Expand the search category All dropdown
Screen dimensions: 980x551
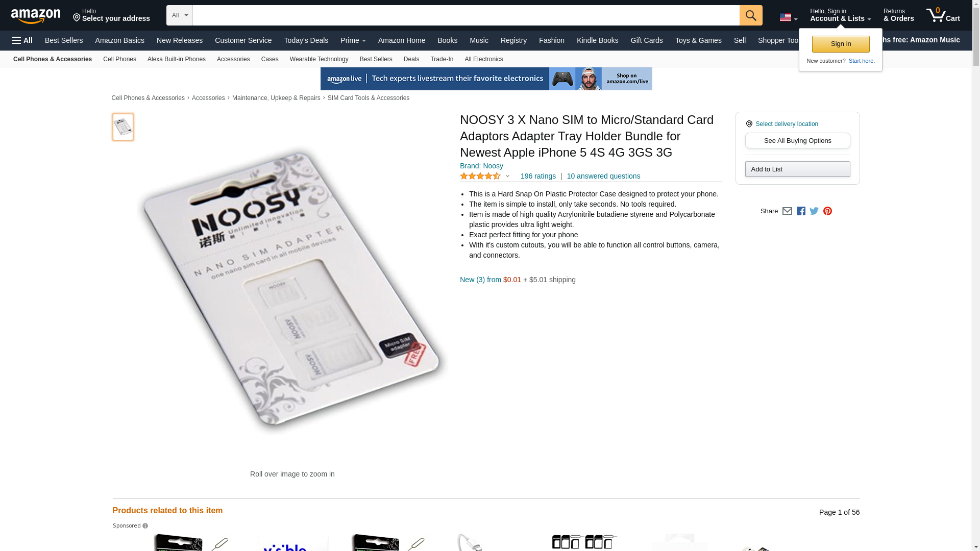point(180,15)
